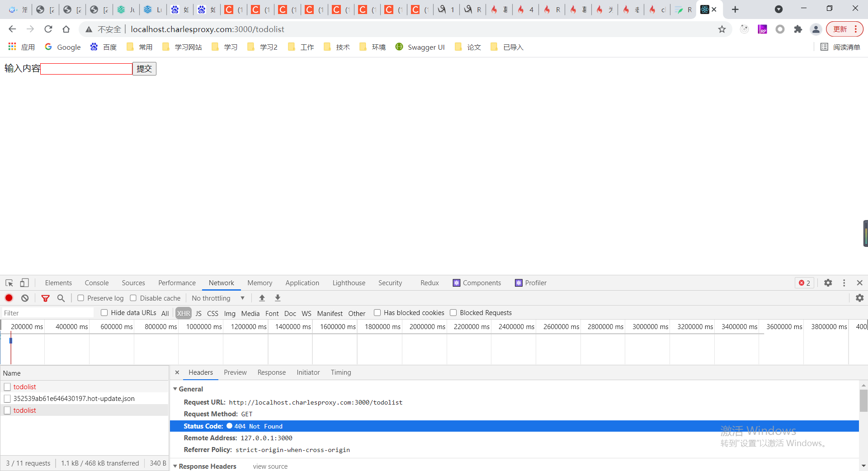Click the headers pane scrollbar thumb

click(x=863, y=400)
